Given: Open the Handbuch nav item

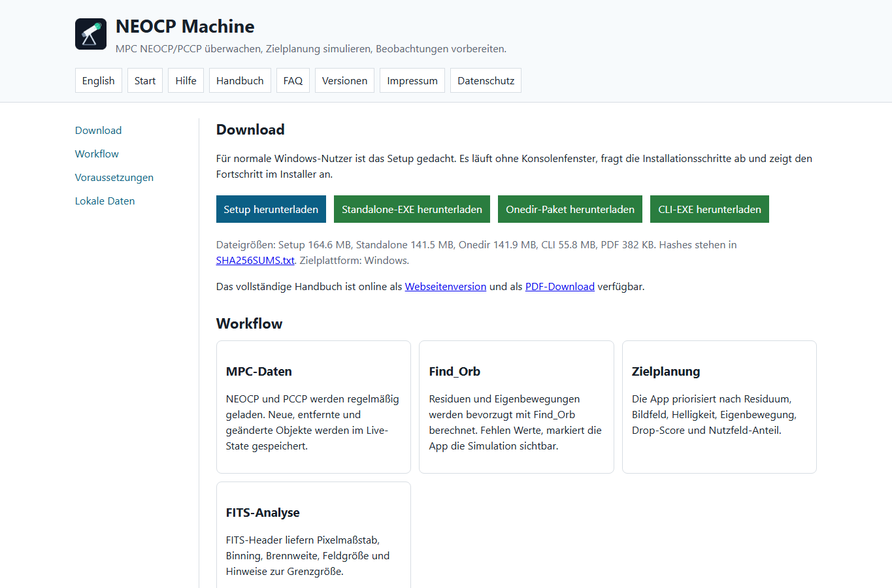Looking at the screenshot, I should pyautogui.click(x=240, y=80).
